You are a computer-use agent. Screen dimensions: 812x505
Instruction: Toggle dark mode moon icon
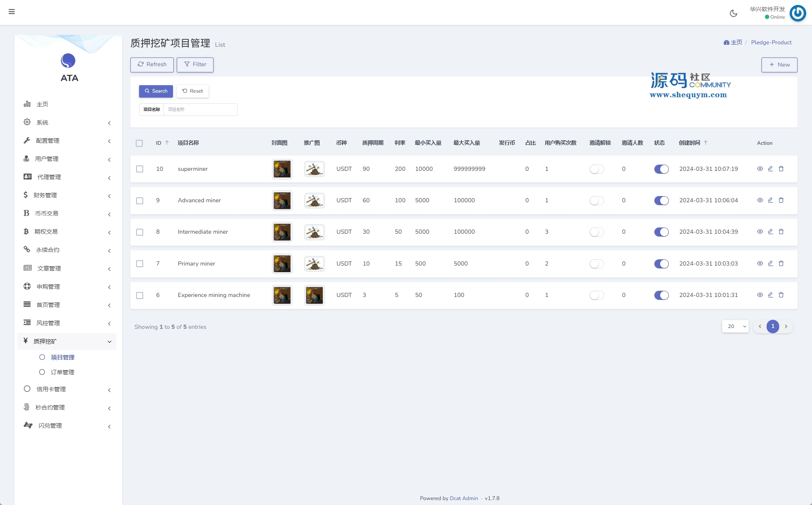733,13
